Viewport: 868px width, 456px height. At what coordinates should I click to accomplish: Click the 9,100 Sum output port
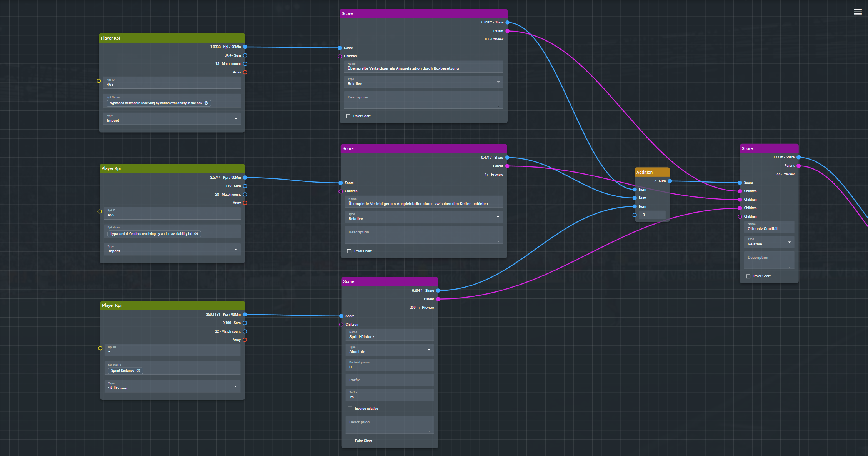click(245, 323)
